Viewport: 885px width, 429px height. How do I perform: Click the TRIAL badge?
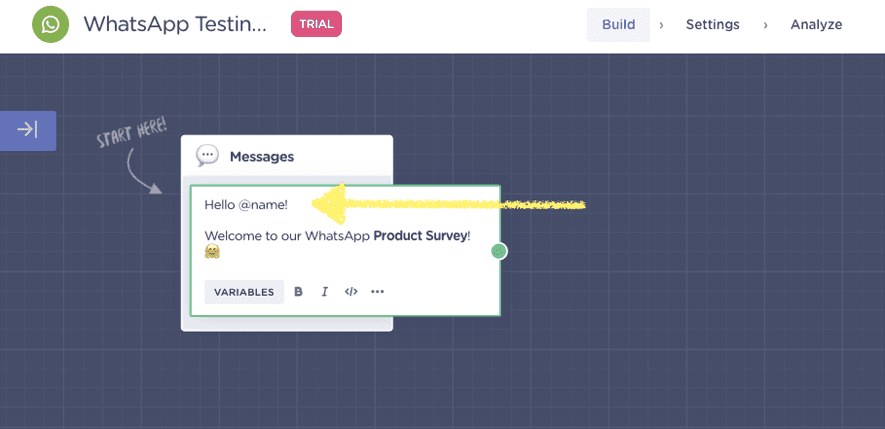(316, 24)
